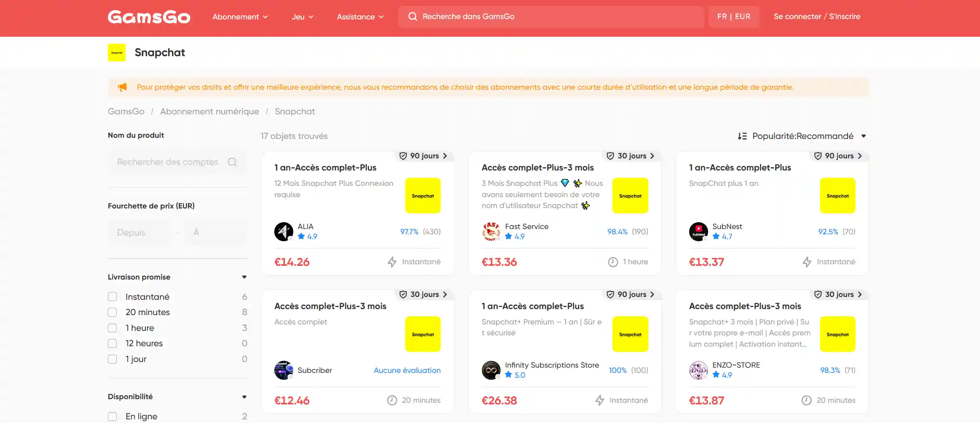Open the Popularité:Recommandé sort dropdown
980x423 pixels.
pos(802,136)
